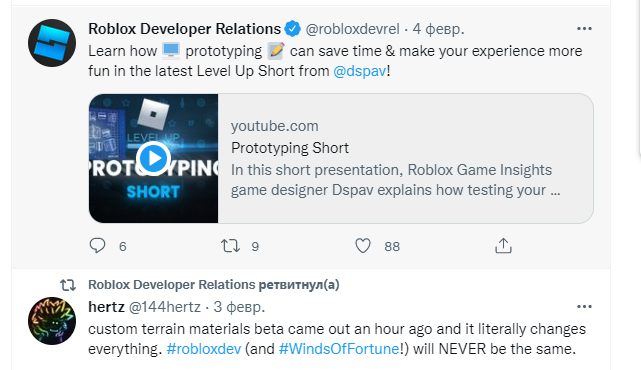Click the youtube.com card domain text
Viewport: 641px width, 370px height.
pyautogui.click(x=274, y=126)
